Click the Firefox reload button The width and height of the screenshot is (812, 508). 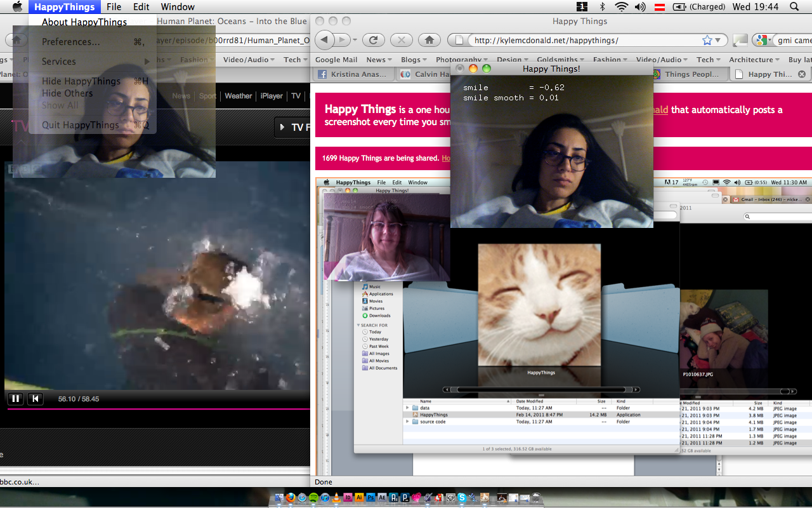click(374, 40)
